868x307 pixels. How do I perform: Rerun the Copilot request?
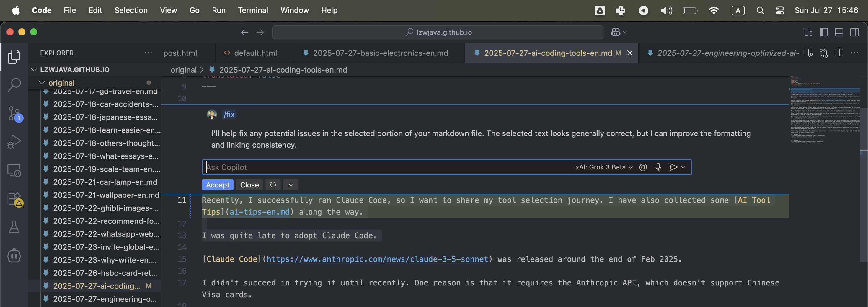[x=273, y=185]
